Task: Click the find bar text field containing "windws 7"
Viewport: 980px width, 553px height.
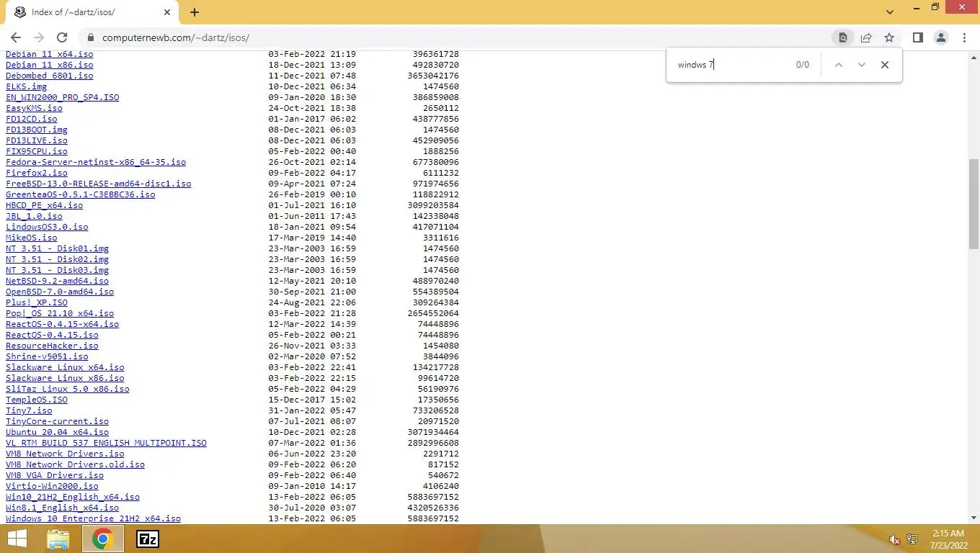Action: click(x=731, y=65)
